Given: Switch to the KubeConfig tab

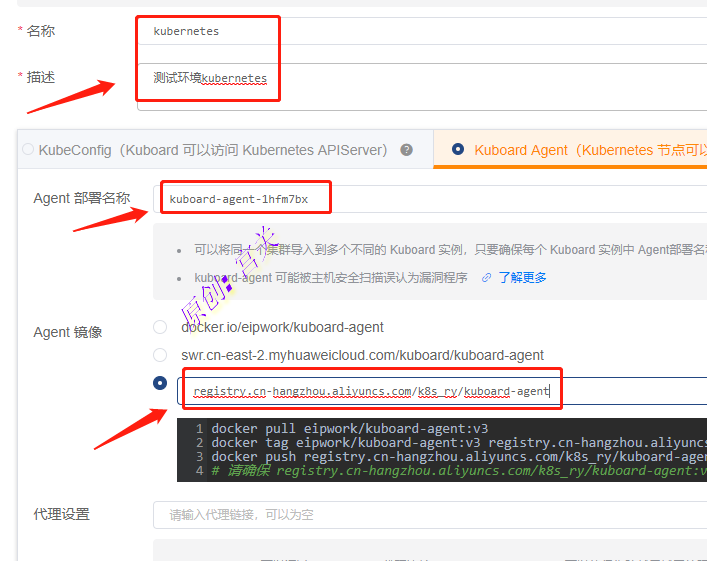Looking at the screenshot, I should click(x=212, y=150).
